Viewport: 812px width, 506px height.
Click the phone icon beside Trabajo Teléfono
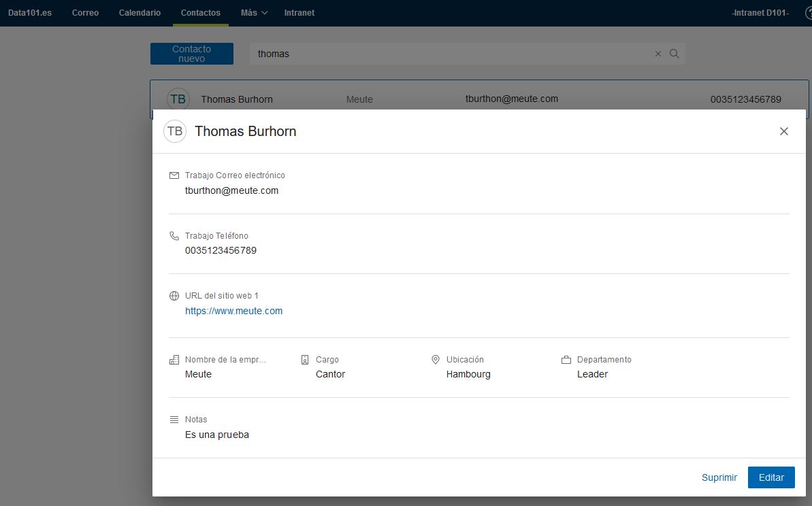pyautogui.click(x=174, y=236)
